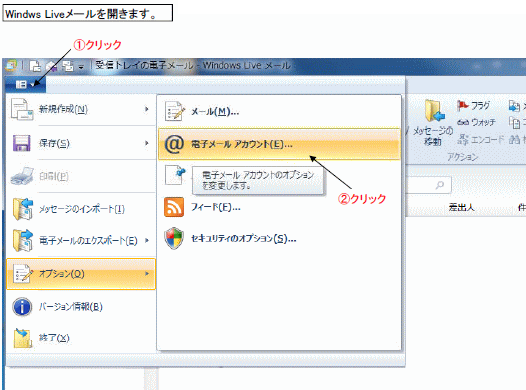Click the message import folder icon
This screenshot has height=390, width=526.
(x=23, y=209)
